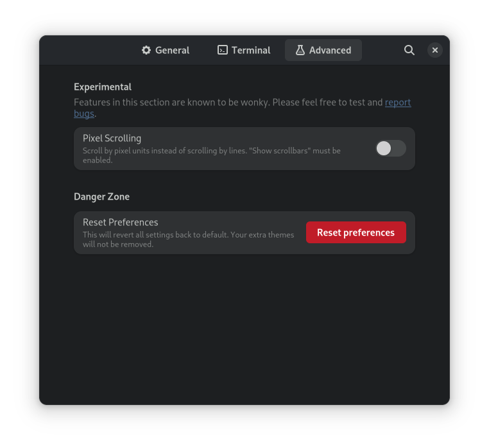This screenshot has width=489, height=448.
Task: Click the "Pixel Scrolling" row title
Action: click(x=112, y=138)
